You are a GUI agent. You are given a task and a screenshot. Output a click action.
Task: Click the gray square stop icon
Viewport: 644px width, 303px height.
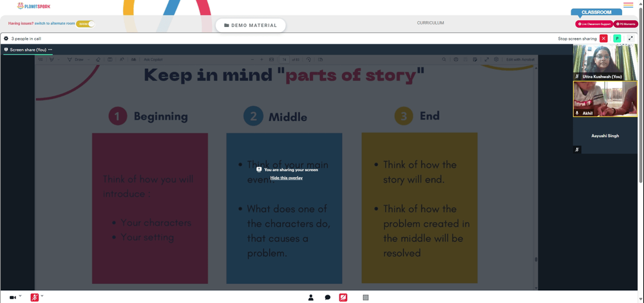click(x=366, y=297)
